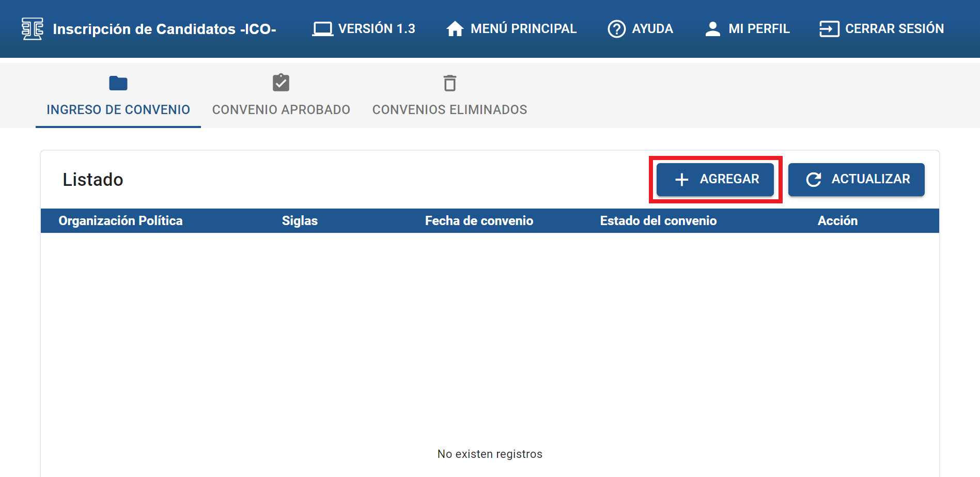The image size is (980, 477).
Task: Switch to the Convenio Aprobado tab
Action: [281, 109]
